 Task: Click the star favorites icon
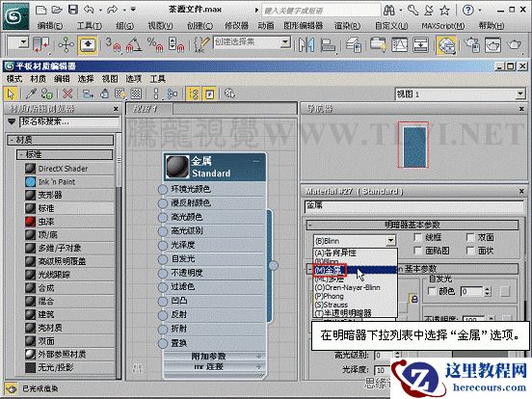tap(444, 11)
